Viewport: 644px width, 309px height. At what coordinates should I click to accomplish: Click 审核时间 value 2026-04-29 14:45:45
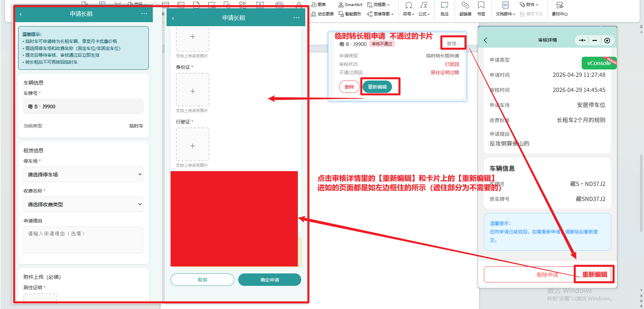[579, 90]
